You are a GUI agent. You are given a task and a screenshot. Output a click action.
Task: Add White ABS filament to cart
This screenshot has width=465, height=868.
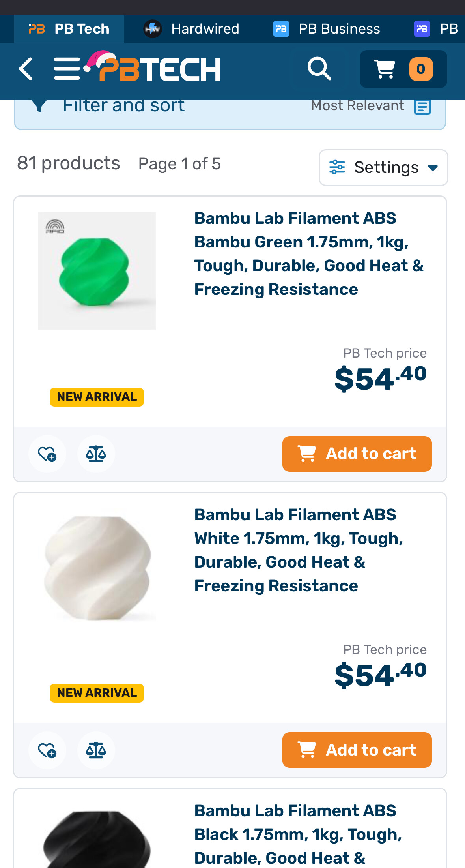(x=357, y=750)
